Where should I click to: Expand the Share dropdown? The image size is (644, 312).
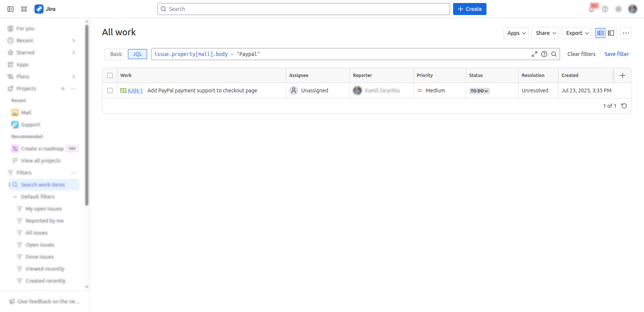[545, 33]
